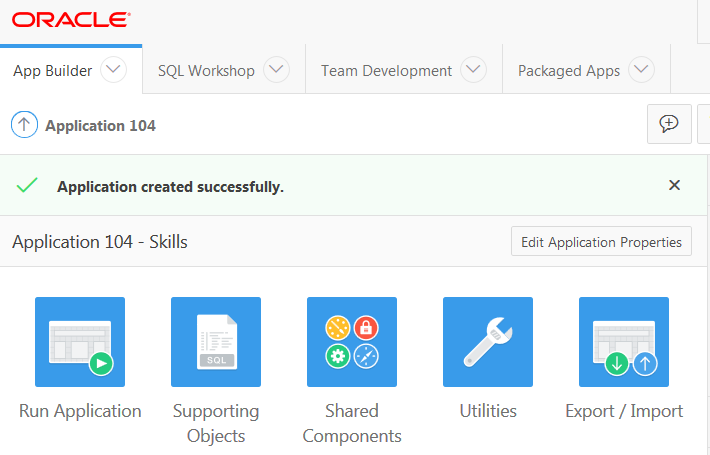Click the feedback speech bubble icon
Image resolution: width=710 pixels, height=455 pixels.
669,124
